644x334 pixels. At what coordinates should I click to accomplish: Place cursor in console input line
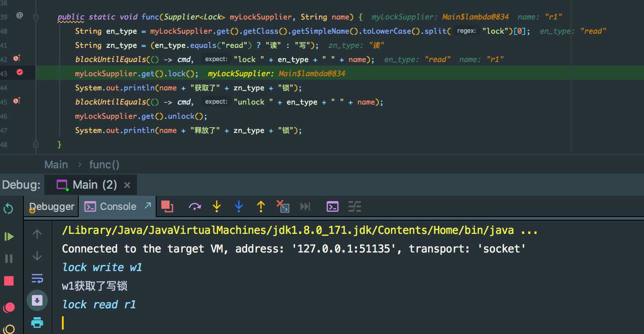pyautogui.click(x=63, y=322)
